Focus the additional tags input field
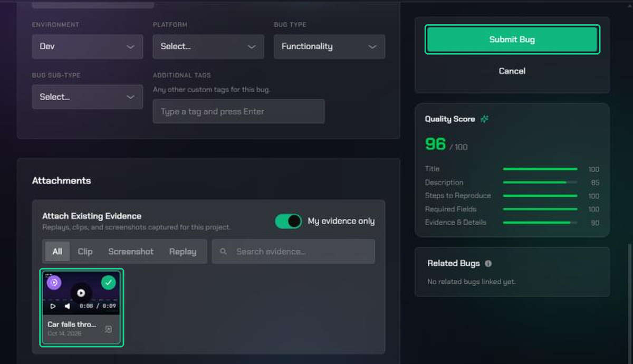Screen dimensions: 633x364 pos(238,111)
